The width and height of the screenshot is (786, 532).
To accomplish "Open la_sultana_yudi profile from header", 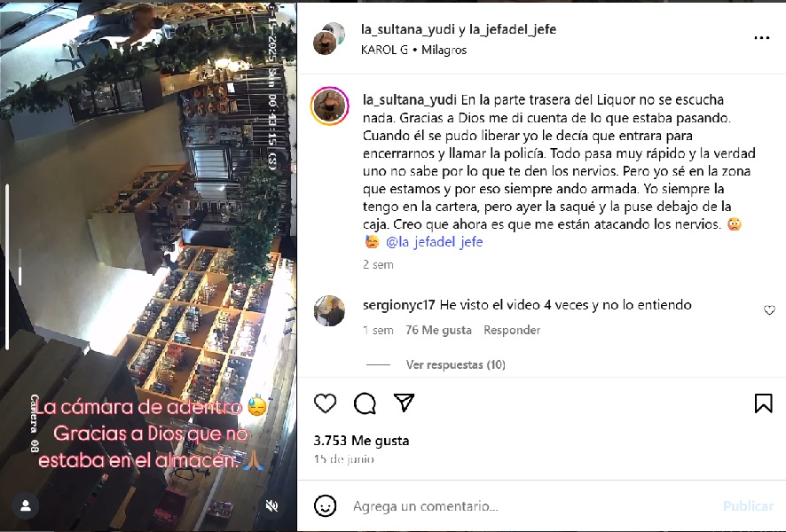I will tap(407, 29).
